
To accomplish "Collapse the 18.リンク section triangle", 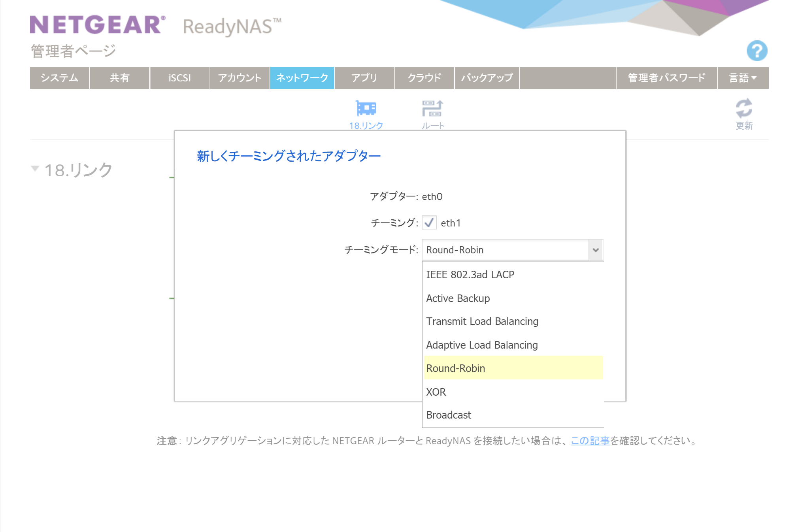I will (x=35, y=169).
